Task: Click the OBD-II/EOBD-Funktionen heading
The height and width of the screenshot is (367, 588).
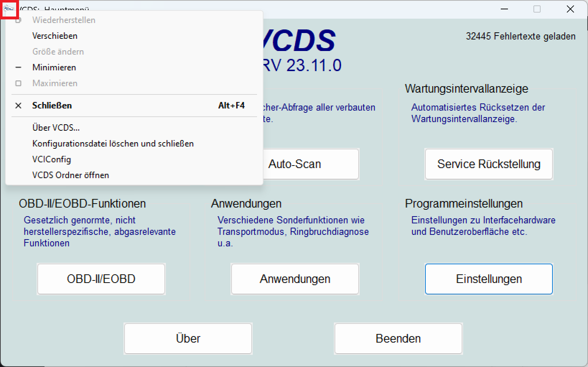Action: (82, 204)
